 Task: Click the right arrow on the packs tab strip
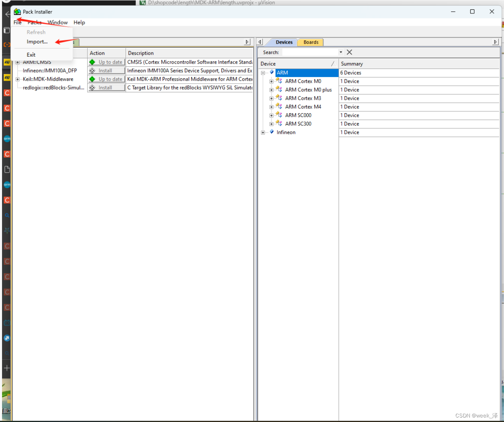pos(247,42)
